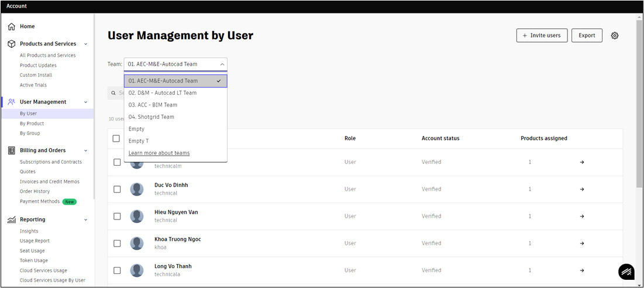Click Khoa Truong Ngoc's avatar
Viewport: 644px width, 288px height.
click(137, 243)
